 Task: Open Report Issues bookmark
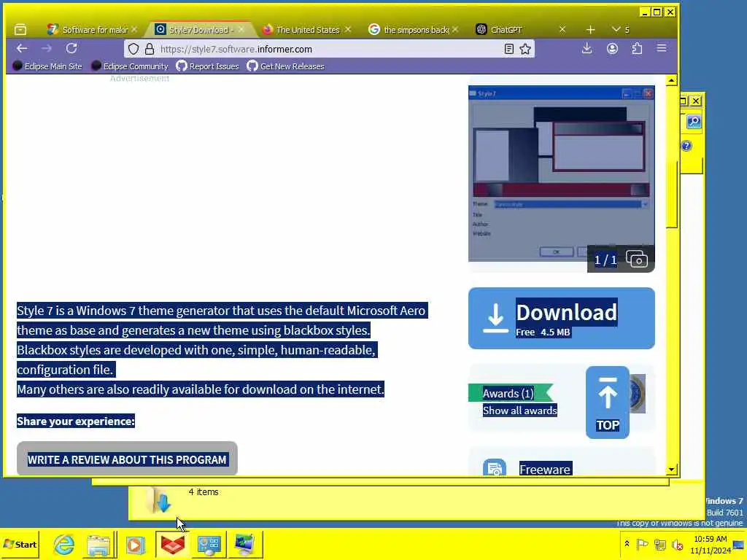point(207,66)
